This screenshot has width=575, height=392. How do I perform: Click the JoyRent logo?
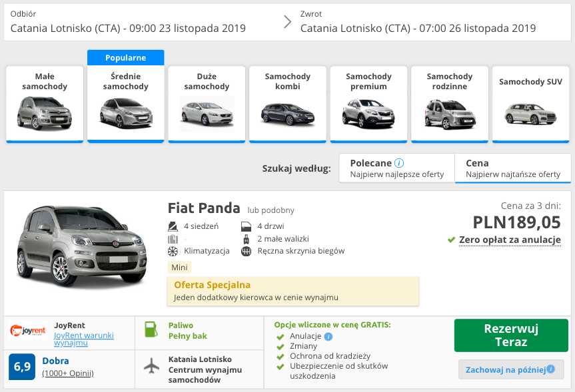pos(28,331)
